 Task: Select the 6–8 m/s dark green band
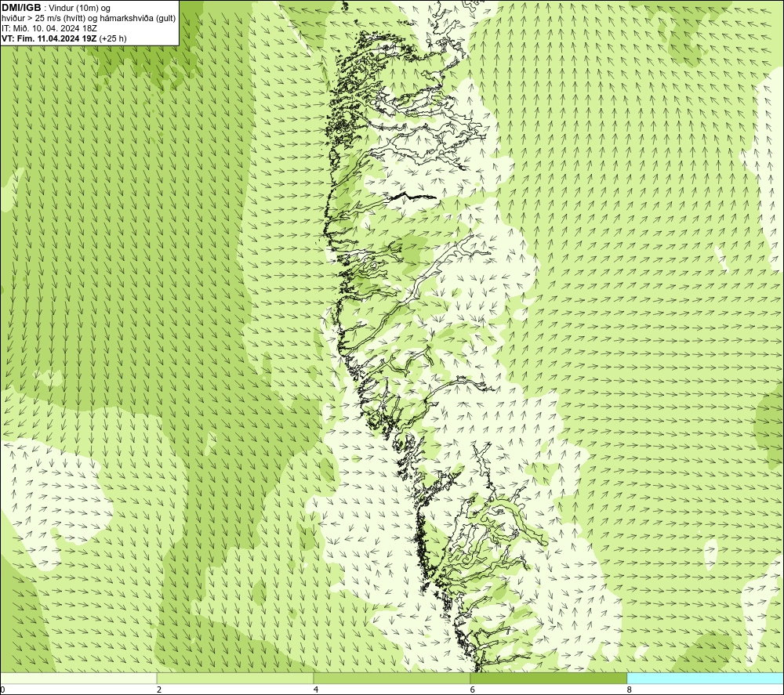click(x=549, y=678)
